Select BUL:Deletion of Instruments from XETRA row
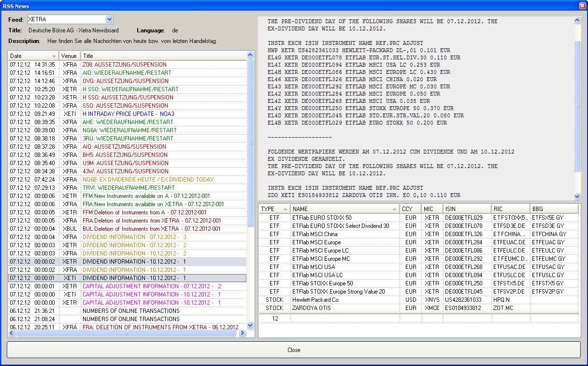 tap(151, 229)
